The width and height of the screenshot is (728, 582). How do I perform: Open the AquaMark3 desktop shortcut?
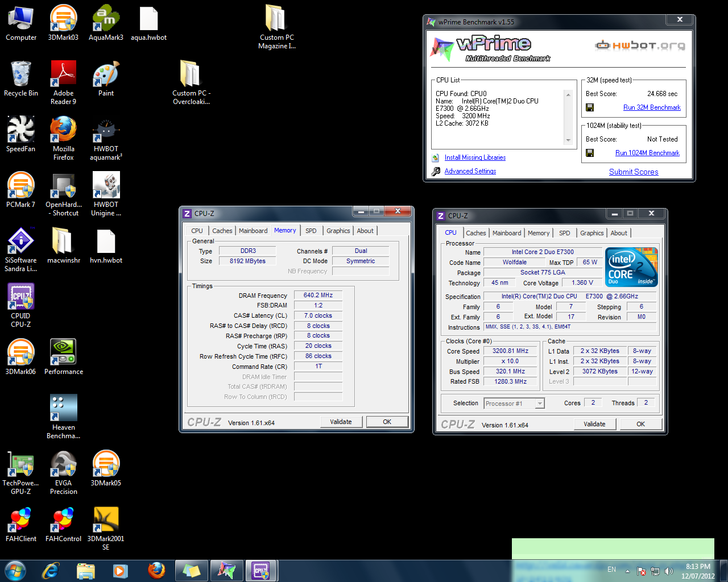click(106, 23)
